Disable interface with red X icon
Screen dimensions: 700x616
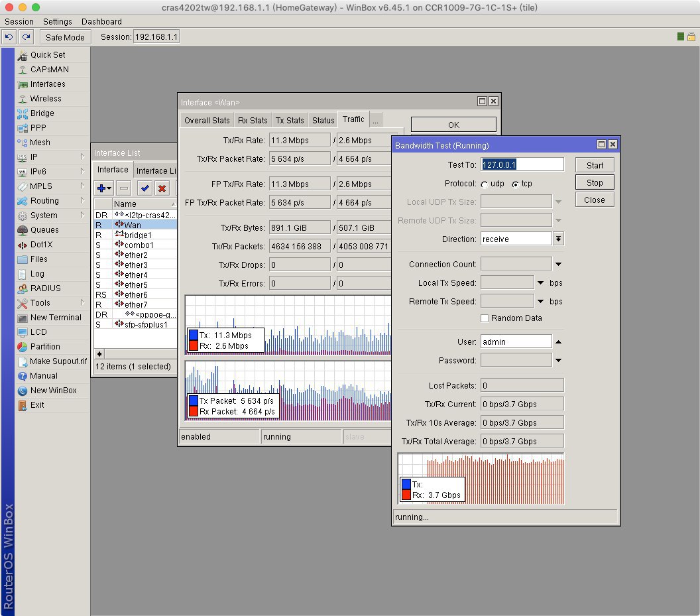[x=162, y=188]
